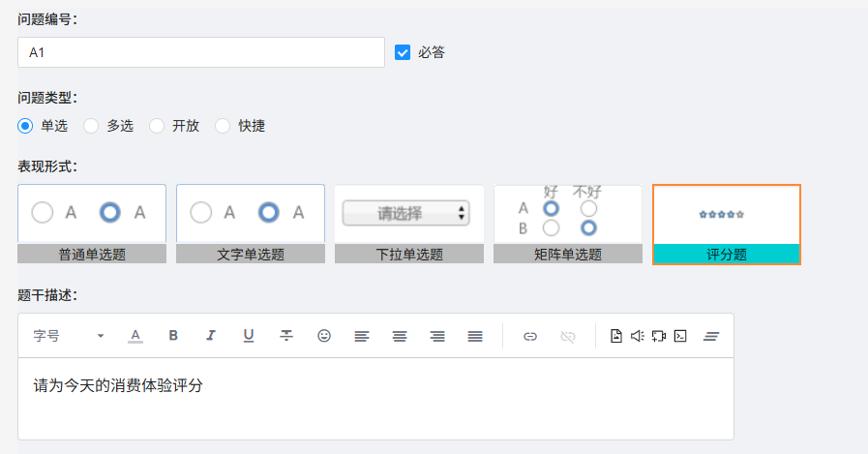Justify the text alignment
868x454 pixels.
click(475, 336)
